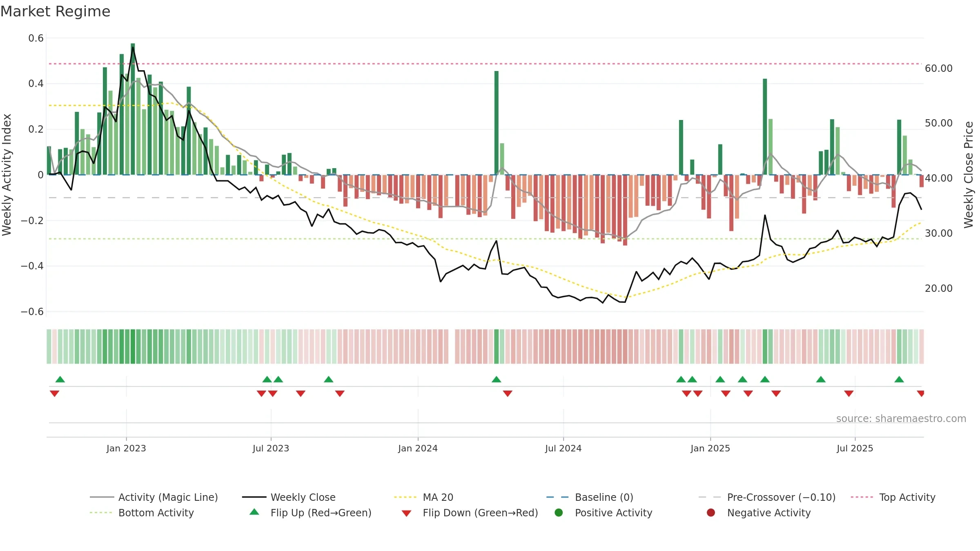Toggle Weekly Close legend entry

coord(289,497)
